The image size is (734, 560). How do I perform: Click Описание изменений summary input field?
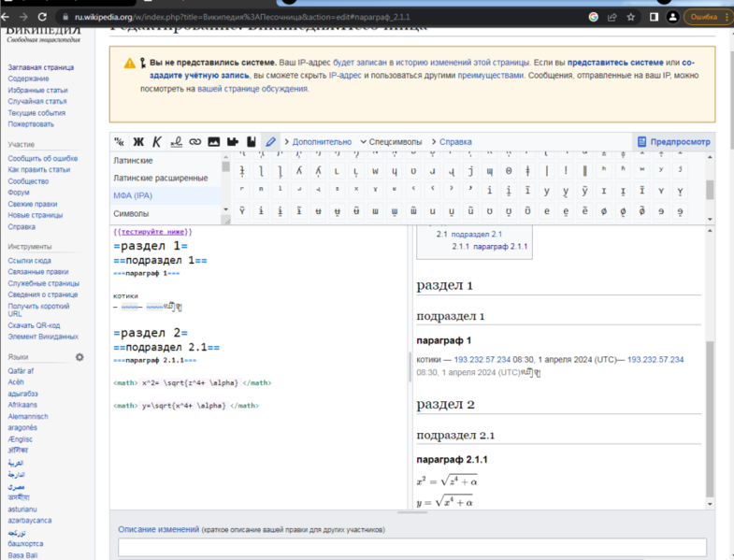pos(412,547)
